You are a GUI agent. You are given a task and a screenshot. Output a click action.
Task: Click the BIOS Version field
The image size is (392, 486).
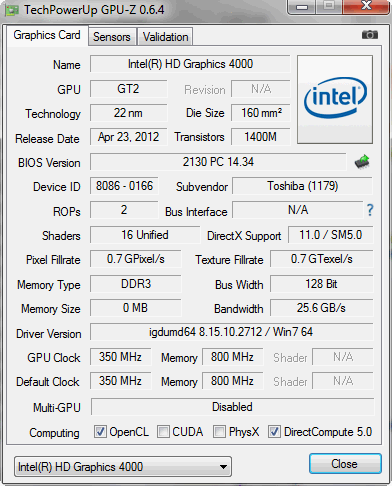click(x=218, y=162)
